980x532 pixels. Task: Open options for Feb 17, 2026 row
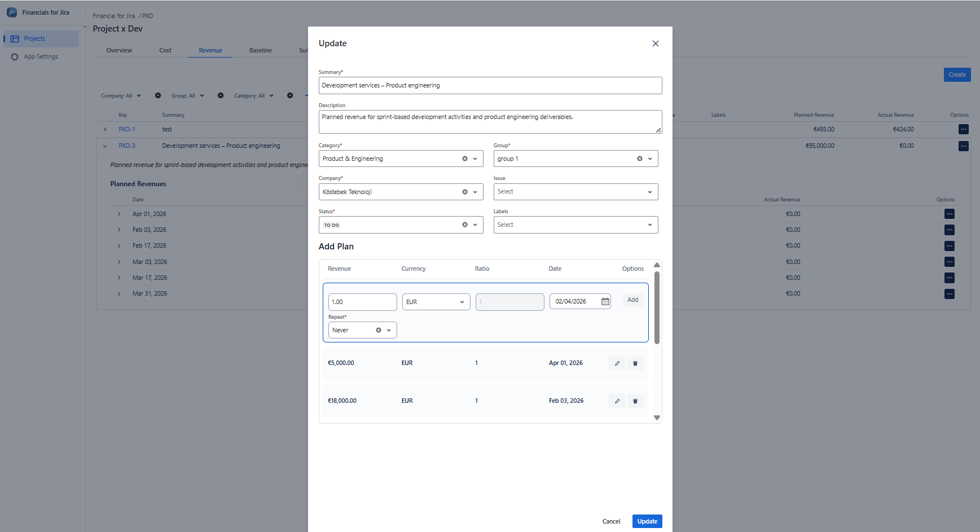950,246
